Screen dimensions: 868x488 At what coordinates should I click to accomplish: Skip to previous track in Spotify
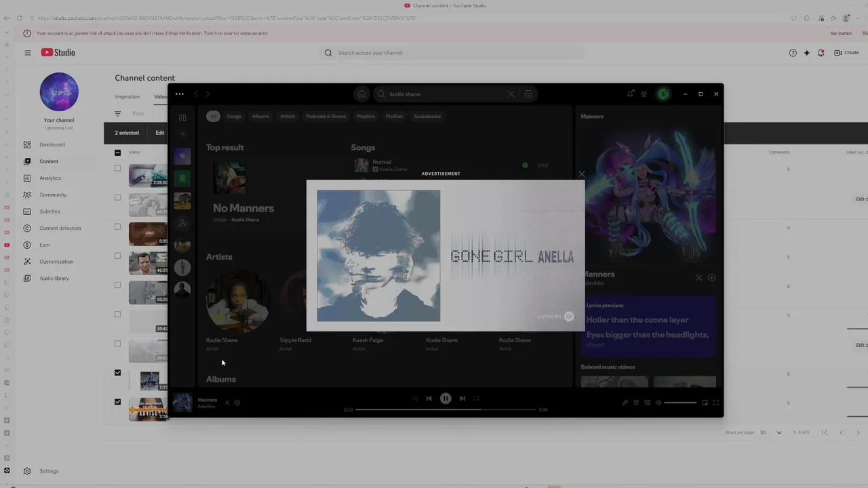pos(429,399)
